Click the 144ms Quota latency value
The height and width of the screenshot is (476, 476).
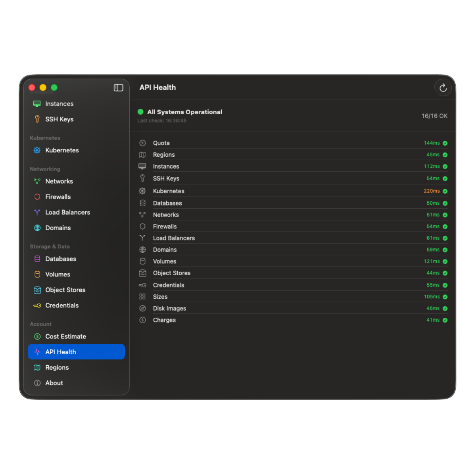pyautogui.click(x=432, y=143)
